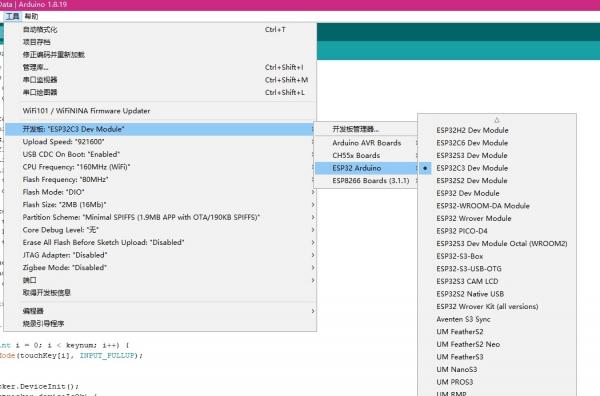
Task: Select ESP32 Wrover Kit (all versions)
Action: coord(497,307)
